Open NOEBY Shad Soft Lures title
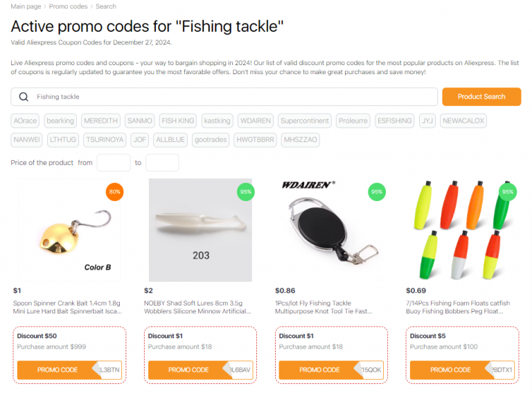The image size is (532, 393). click(x=197, y=307)
